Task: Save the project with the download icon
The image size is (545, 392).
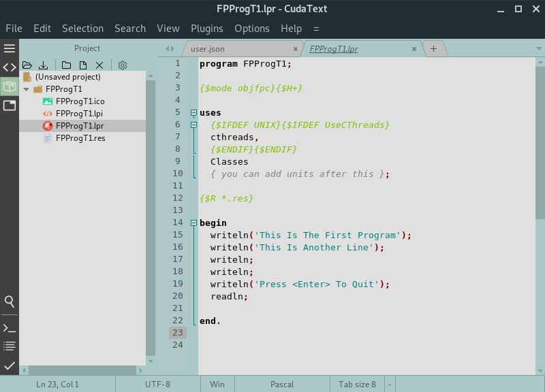Action: point(43,65)
